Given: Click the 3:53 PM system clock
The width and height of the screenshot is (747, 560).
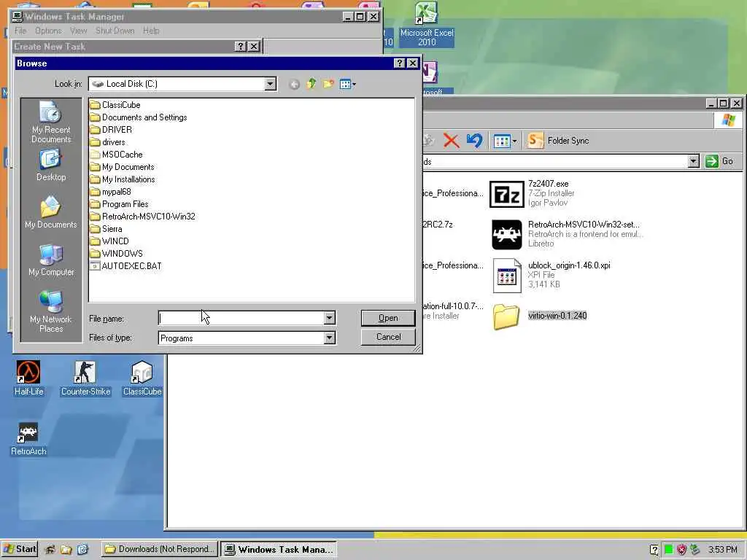Looking at the screenshot, I should point(723,550).
